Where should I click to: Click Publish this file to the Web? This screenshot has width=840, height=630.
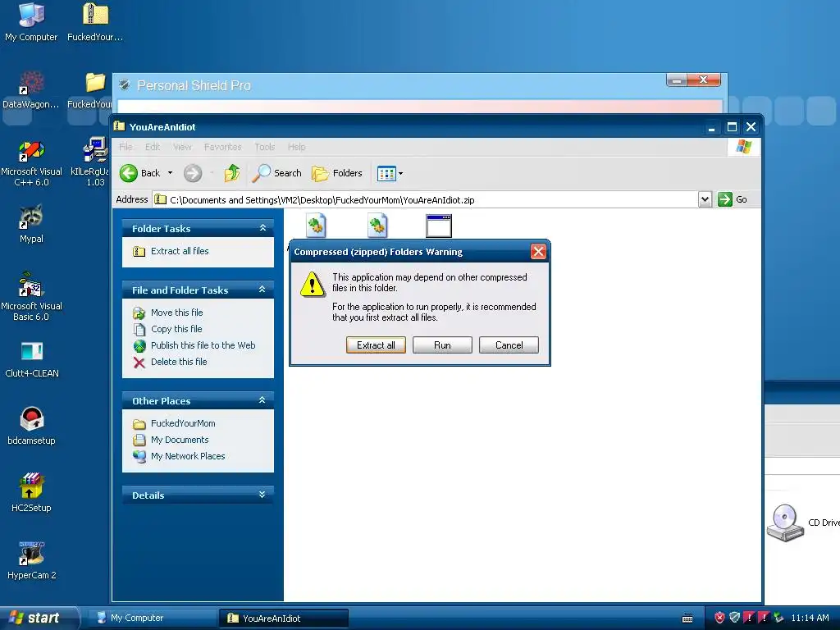(203, 345)
